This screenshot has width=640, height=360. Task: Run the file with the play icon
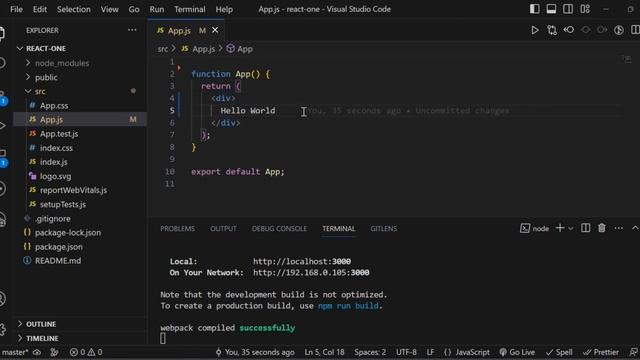[x=535, y=30]
